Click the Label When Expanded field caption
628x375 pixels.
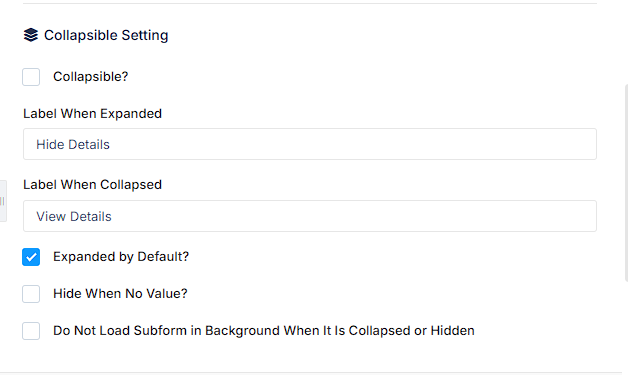(93, 113)
